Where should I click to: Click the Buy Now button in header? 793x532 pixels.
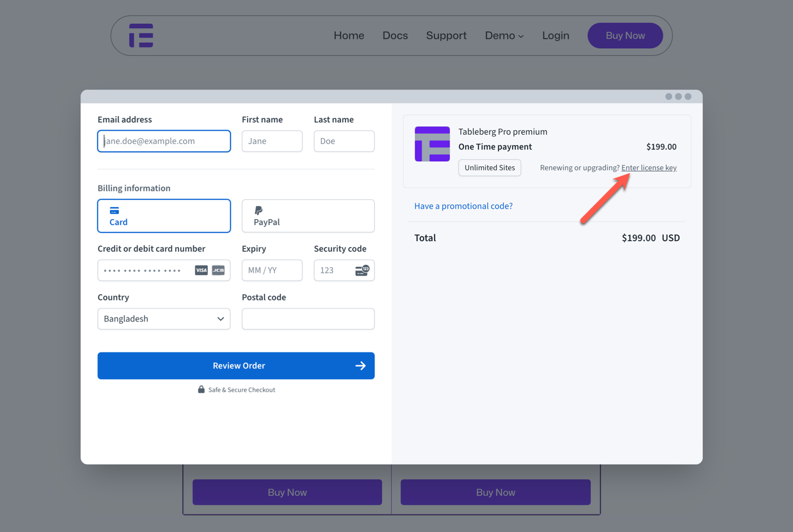point(625,36)
